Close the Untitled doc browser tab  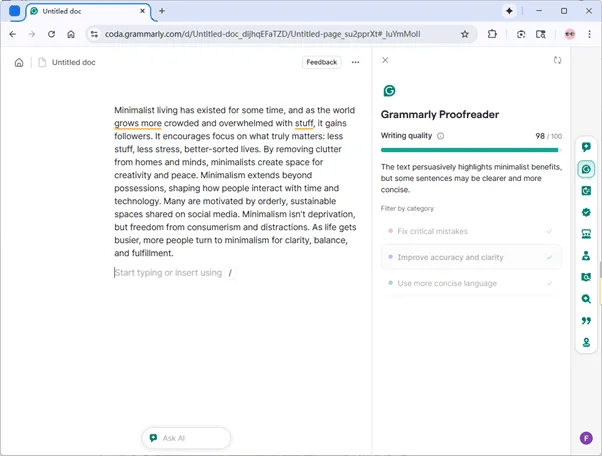tap(142, 11)
